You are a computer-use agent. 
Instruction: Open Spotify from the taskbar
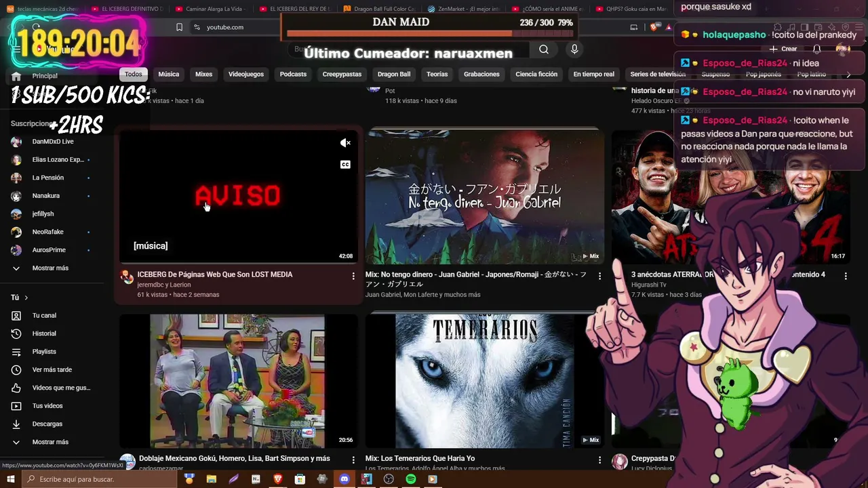click(411, 479)
